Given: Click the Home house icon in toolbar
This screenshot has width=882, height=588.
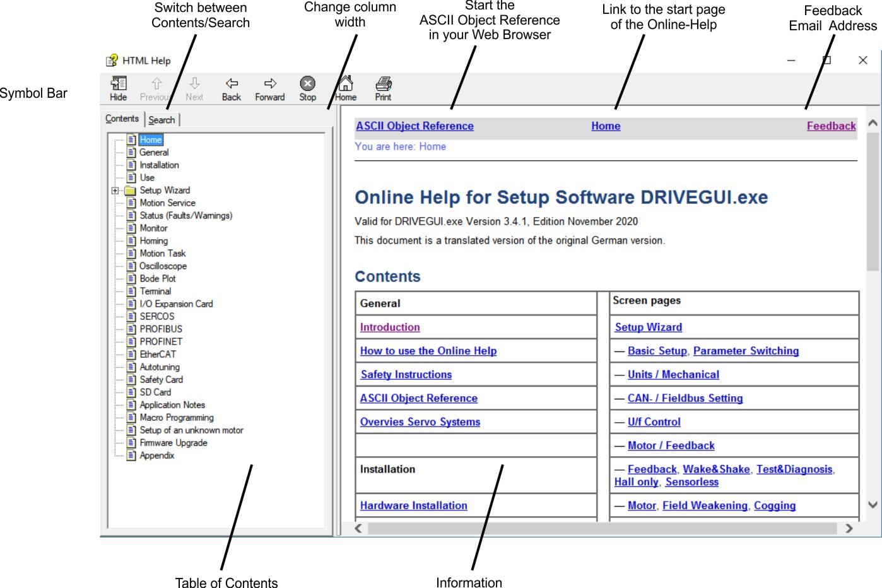Looking at the screenshot, I should (x=345, y=84).
